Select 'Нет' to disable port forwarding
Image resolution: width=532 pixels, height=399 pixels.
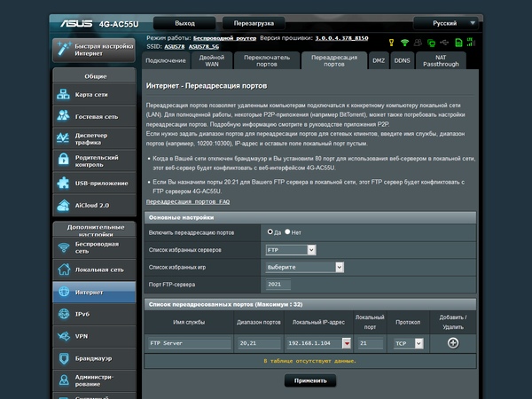[287, 232]
